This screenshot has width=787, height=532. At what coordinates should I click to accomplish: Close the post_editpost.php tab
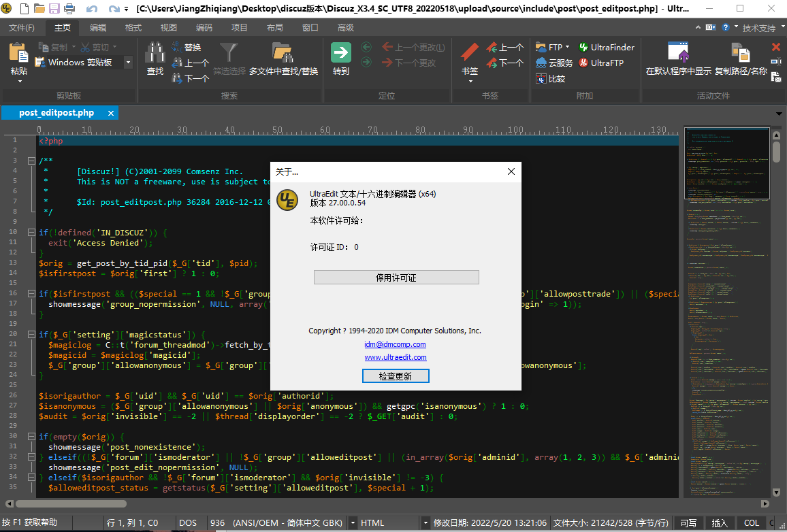(111, 114)
